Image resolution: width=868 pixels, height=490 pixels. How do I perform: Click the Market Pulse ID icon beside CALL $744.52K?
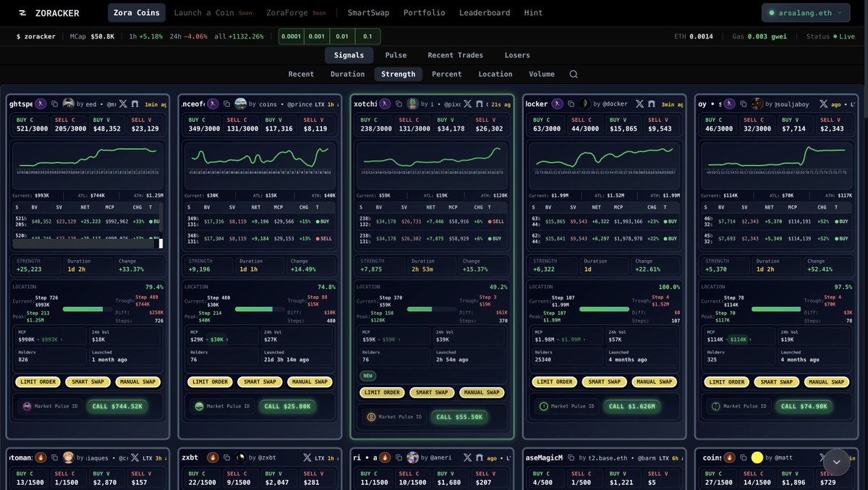coord(27,406)
